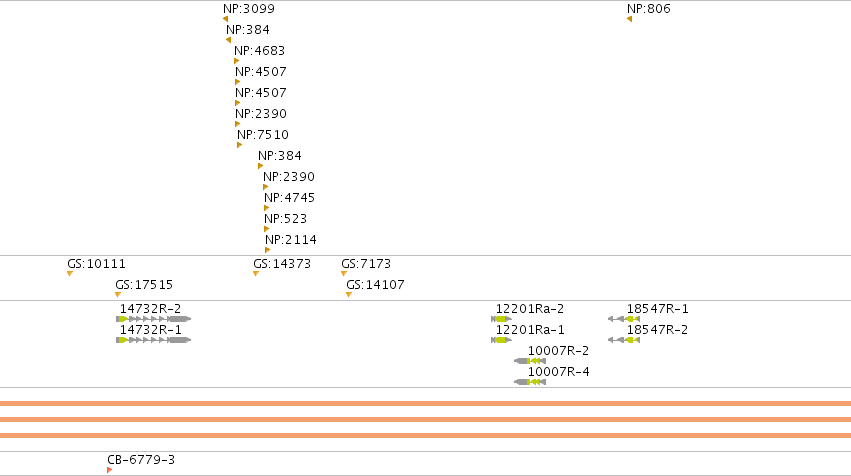Select the 12201Ra-1 gene glyph
Image resolution: width=851 pixels, height=476 pixels.
[x=501, y=340]
